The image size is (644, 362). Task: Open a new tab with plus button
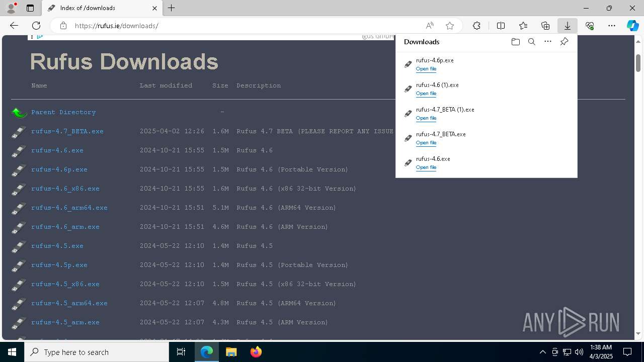(x=172, y=8)
